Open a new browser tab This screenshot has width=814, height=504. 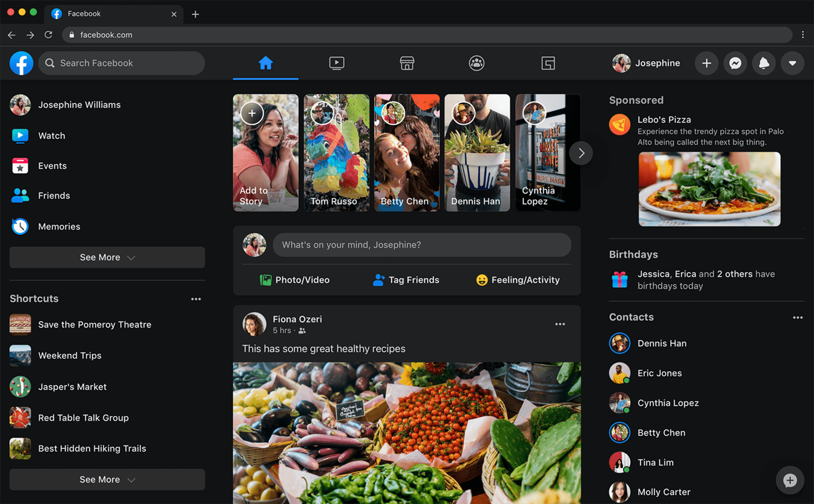195,14
